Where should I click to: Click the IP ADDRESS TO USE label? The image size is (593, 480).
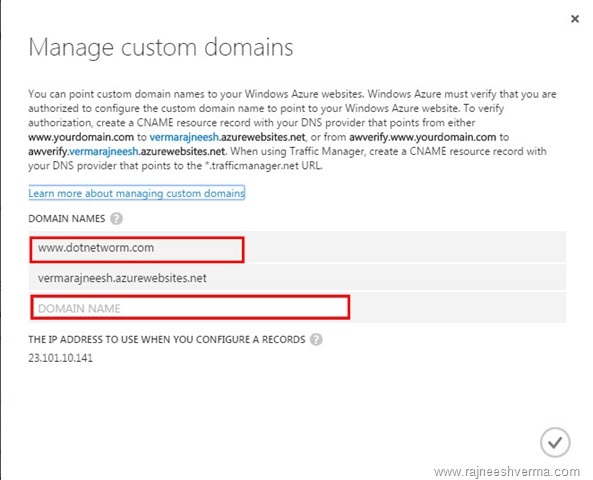pyautogui.click(x=167, y=339)
